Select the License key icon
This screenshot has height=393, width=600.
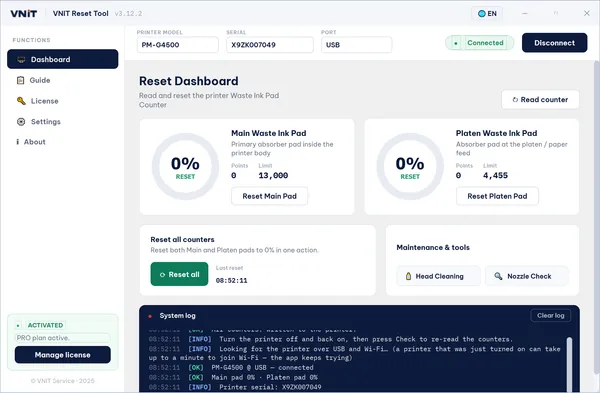tap(21, 101)
